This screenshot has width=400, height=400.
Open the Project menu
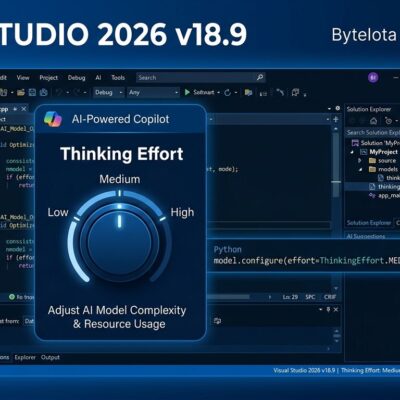click(x=49, y=78)
